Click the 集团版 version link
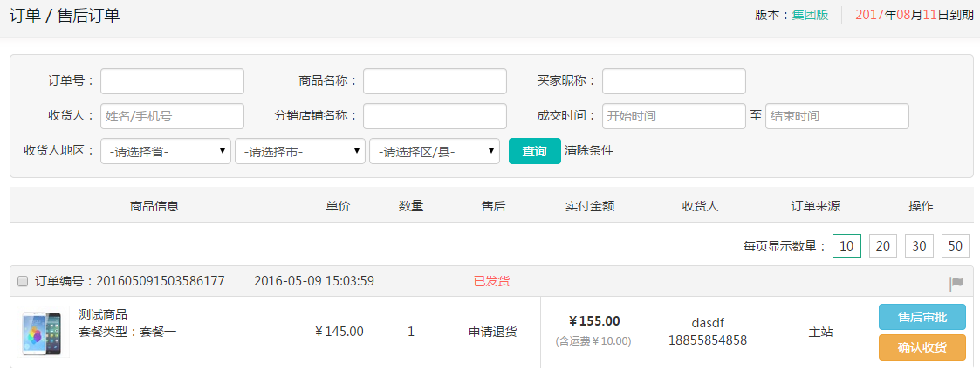The width and height of the screenshot is (980, 378). click(x=810, y=15)
